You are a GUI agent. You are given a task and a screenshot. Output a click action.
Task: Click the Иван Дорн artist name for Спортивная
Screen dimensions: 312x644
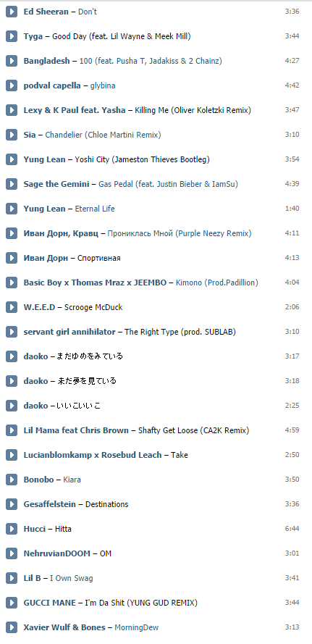pos(46,259)
